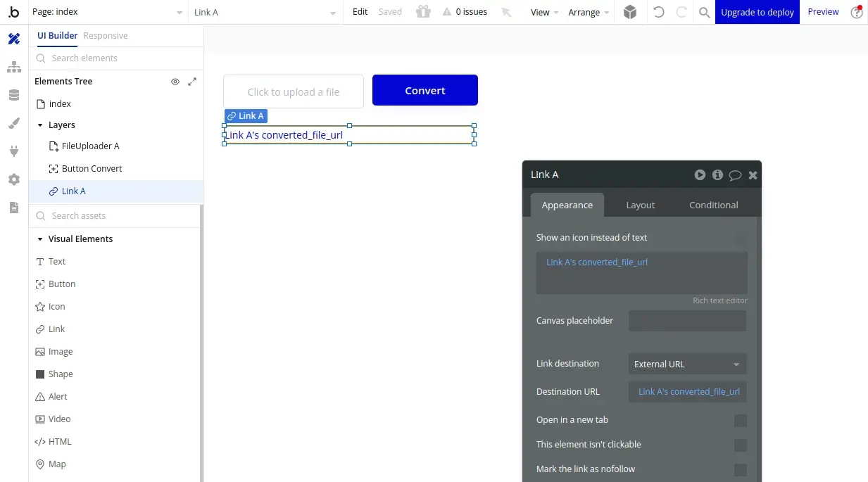This screenshot has width=868, height=482.
Task: Open the Workflow tab in the left sidebar
Action: coord(13,67)
